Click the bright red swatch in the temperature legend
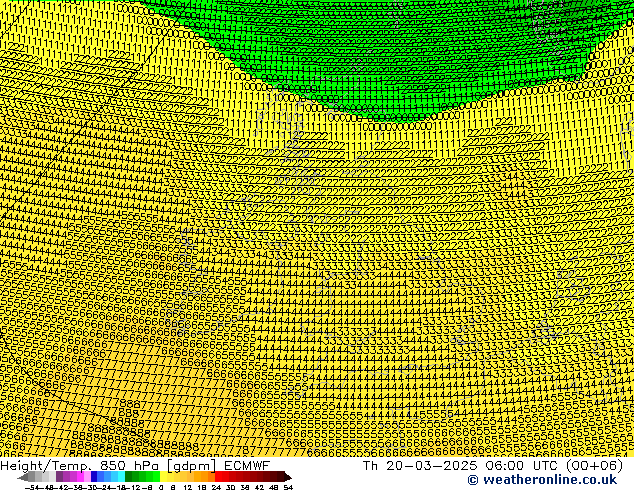 (218, 476)
